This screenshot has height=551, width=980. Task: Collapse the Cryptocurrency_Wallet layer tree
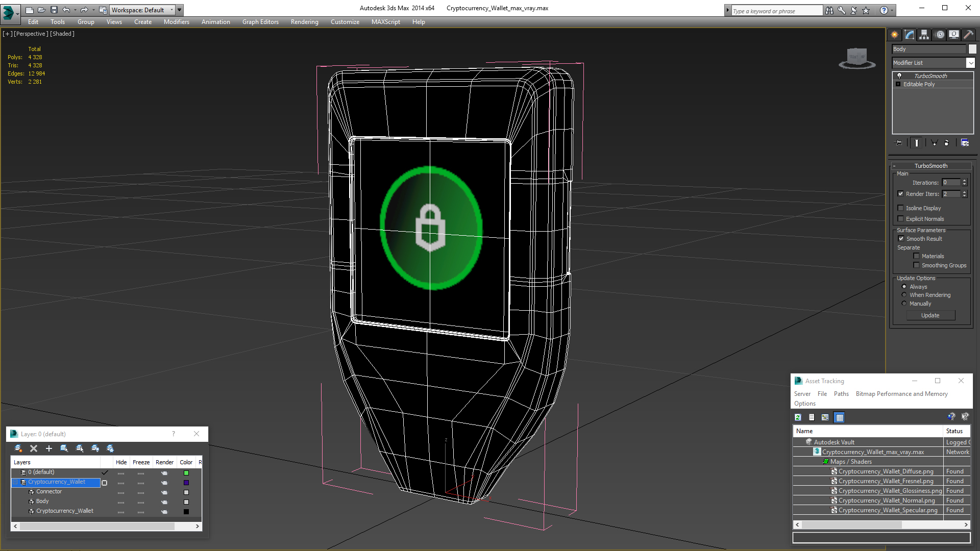[x=15, y=482]
